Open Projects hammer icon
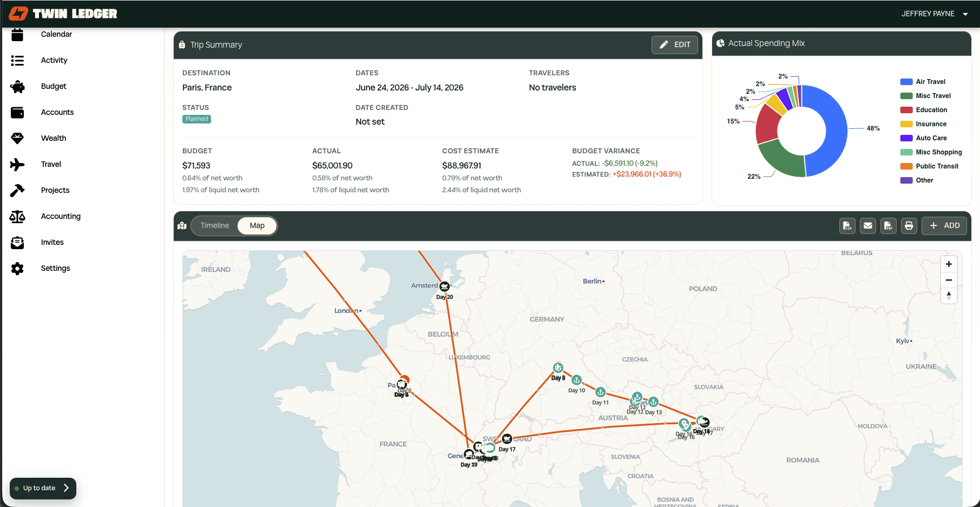The height and width of the screenshot is (507, 980). 17,191
